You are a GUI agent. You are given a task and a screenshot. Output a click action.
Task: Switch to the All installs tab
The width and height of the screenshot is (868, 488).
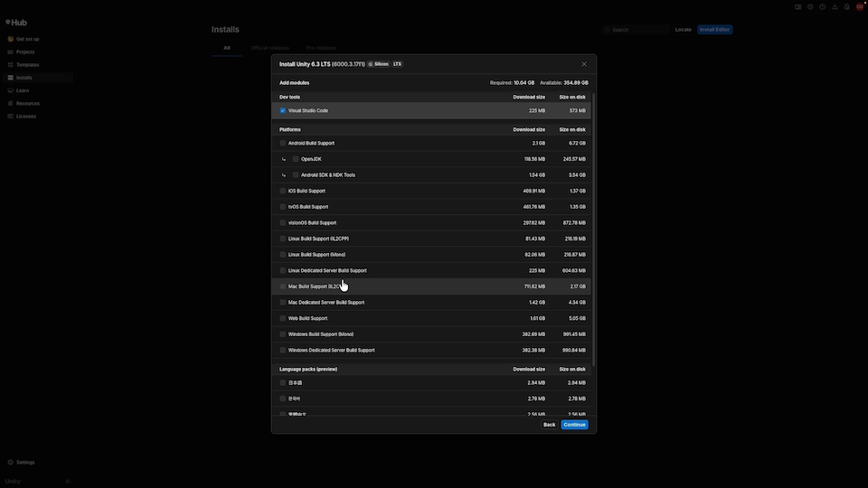click(227, 48)
